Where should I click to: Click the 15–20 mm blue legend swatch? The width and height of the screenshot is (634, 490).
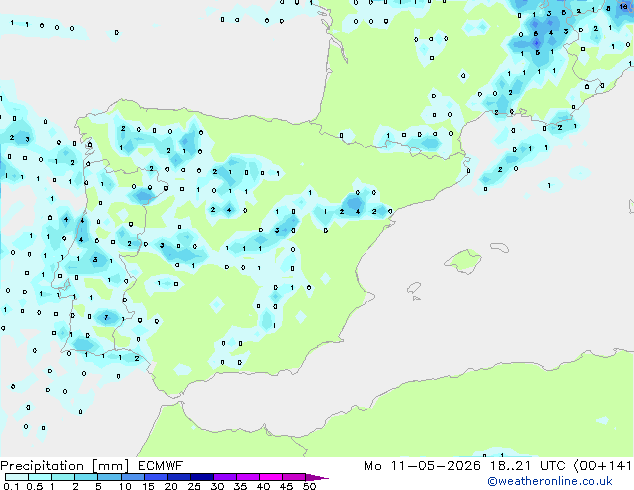[x=155, y=477]
